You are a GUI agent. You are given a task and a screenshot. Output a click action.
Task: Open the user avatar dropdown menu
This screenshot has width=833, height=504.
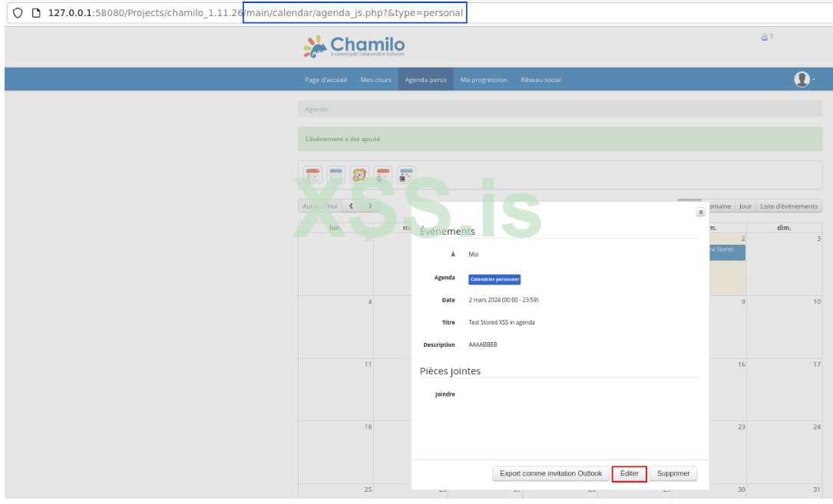pyautogui.click(x=805, y=79)
